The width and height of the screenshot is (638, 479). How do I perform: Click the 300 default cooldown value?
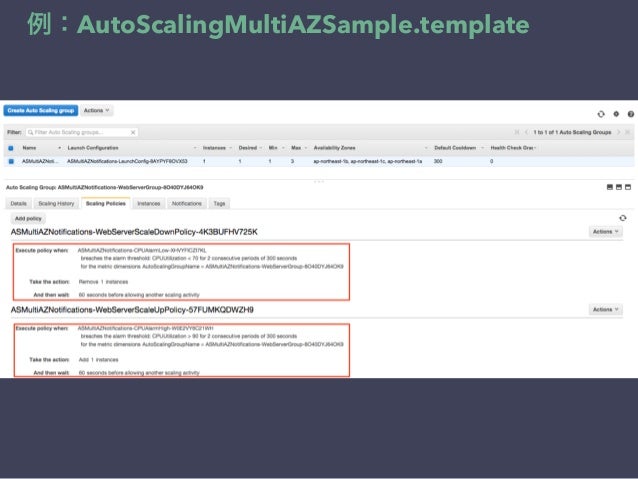point(438,162)
